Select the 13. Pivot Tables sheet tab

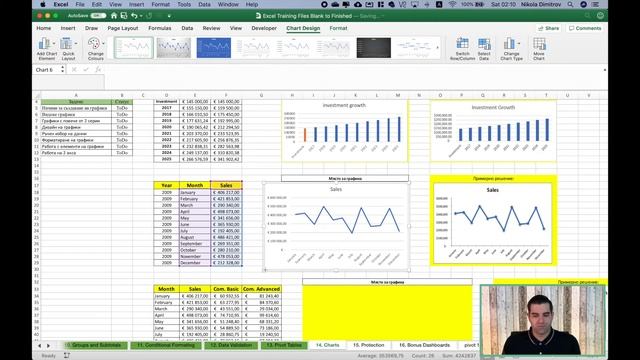coord(284,345)
